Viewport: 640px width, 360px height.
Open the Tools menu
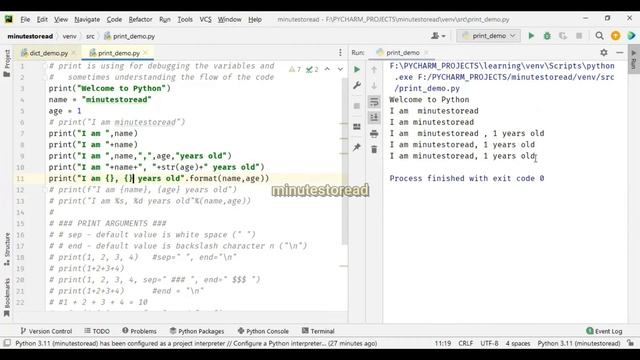pyautogui.click(x=185, y=19)
